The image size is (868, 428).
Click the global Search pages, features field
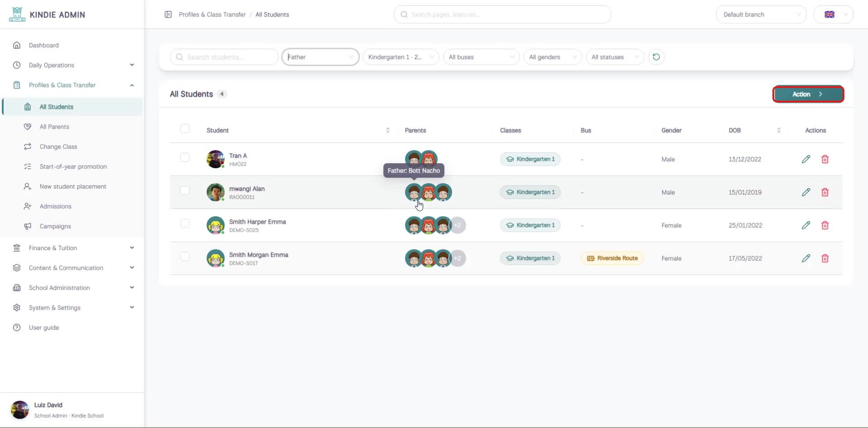pyautogui.click(x=502, y=15)
